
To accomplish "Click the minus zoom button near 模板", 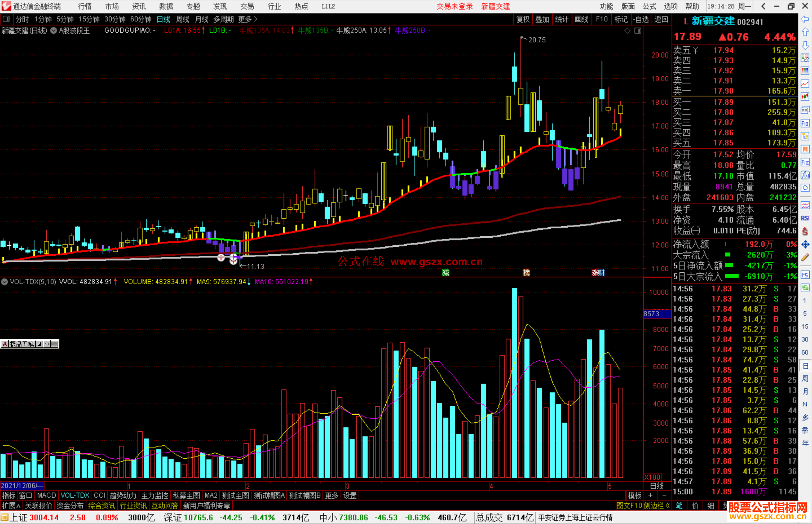I will coord(664,496).
